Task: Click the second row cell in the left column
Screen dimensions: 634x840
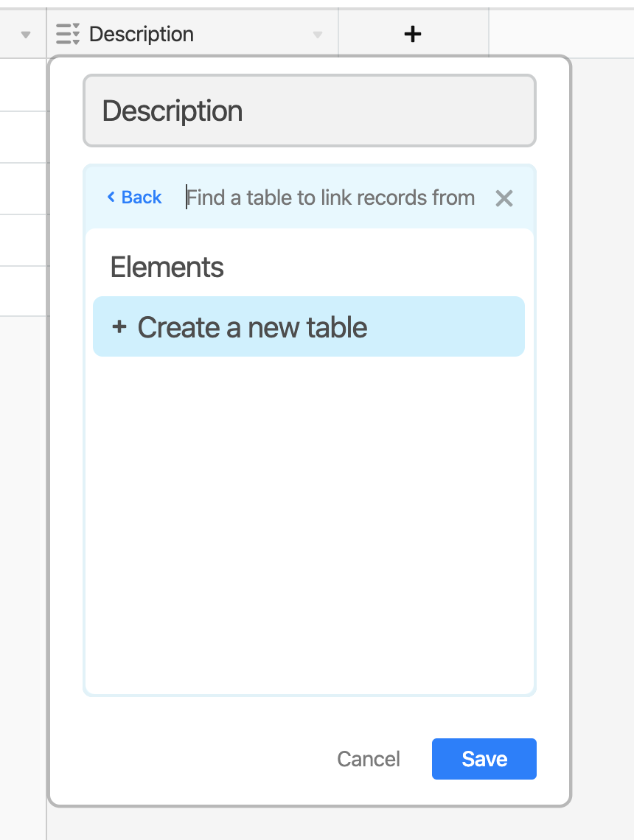Action: (22, 137)
